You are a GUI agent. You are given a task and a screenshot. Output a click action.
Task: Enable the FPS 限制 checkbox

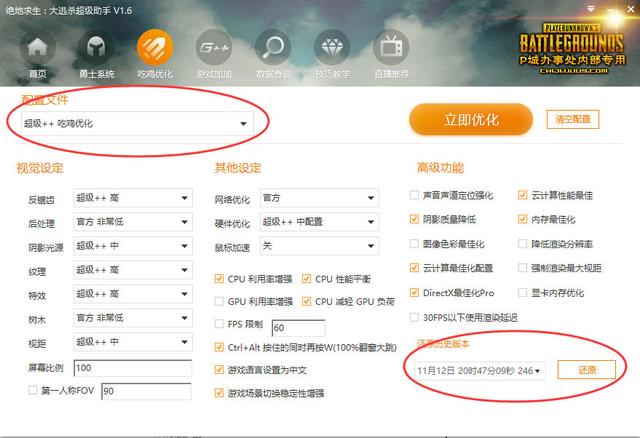point(219,324)
